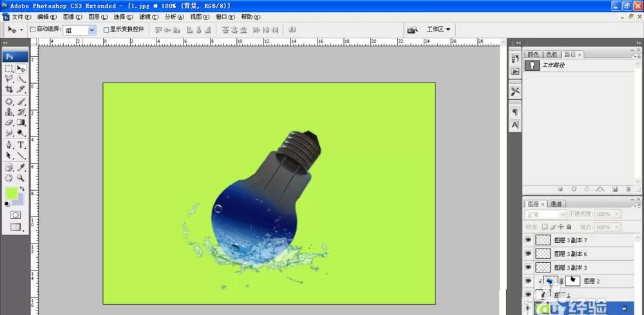This screenshot has height=315, width=644.
Task: Select the Path Selection tool
Action: tap(9, 156)
